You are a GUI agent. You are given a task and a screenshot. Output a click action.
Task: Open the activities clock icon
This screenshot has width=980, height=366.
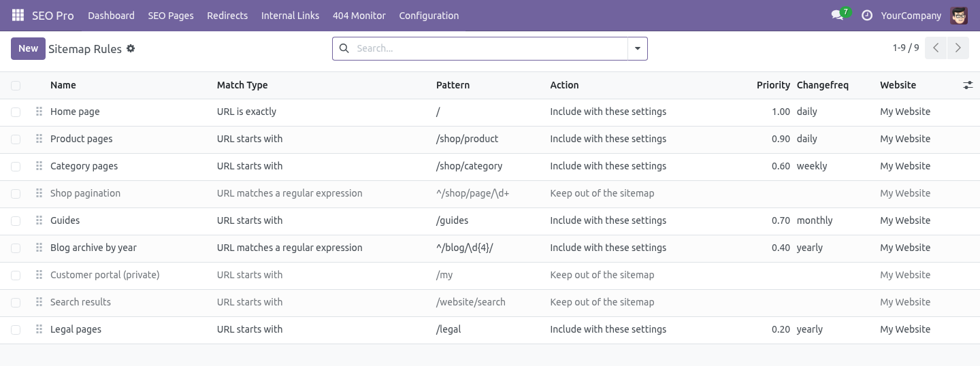pyautogui.click(x=867, y=15)
